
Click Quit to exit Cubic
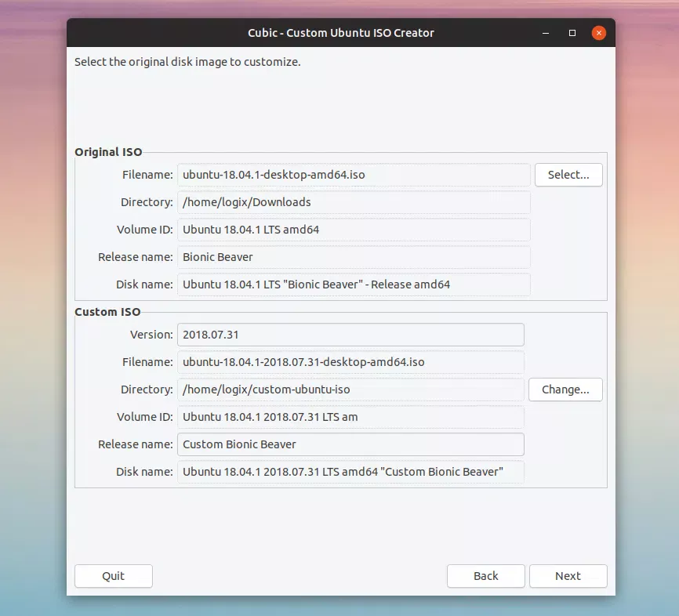point(113,576)
